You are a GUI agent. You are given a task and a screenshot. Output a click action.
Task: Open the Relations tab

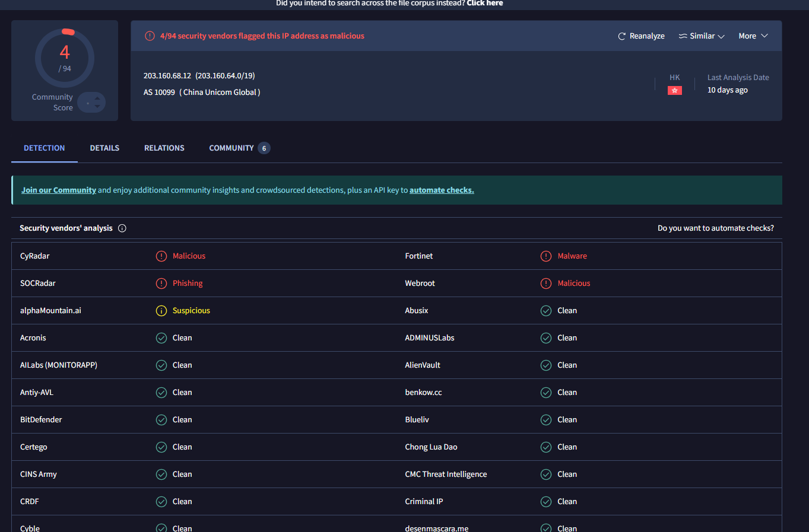(164, 148)
